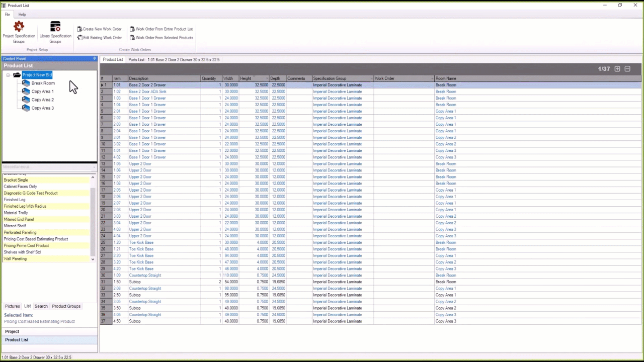Collapse all rows with the minus icon
This screenshot has width=644, height=362.
point(627,69)
